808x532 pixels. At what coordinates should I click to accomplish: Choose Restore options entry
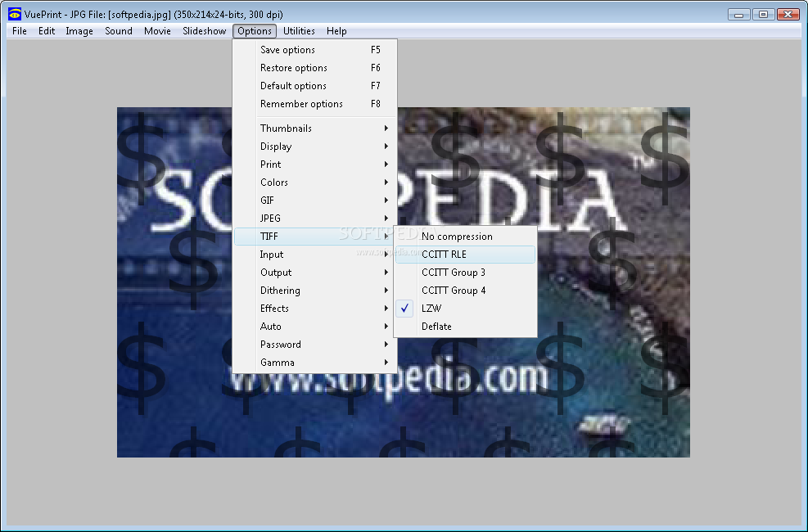pos(315,68)
